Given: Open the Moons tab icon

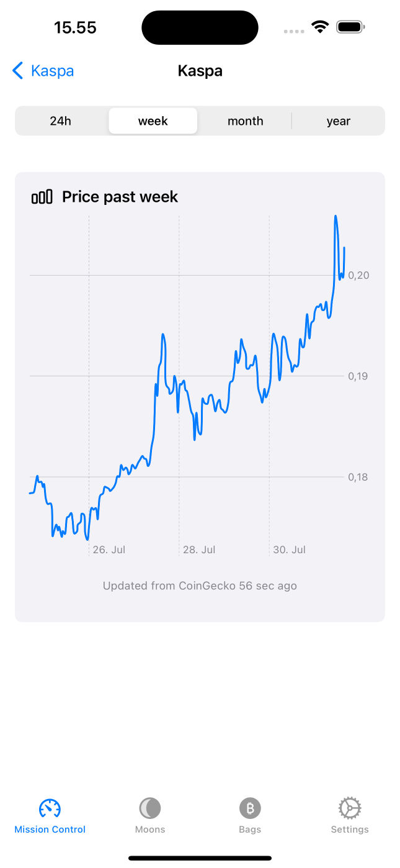Looking at the screenshot, I should pos(150,808).
